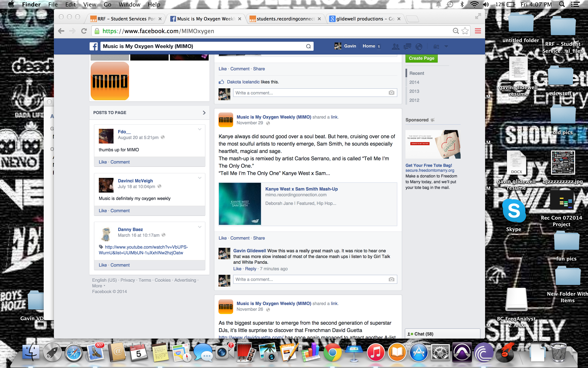Click the Create Page button
This screenshot has height=368, width=588.
421,58
